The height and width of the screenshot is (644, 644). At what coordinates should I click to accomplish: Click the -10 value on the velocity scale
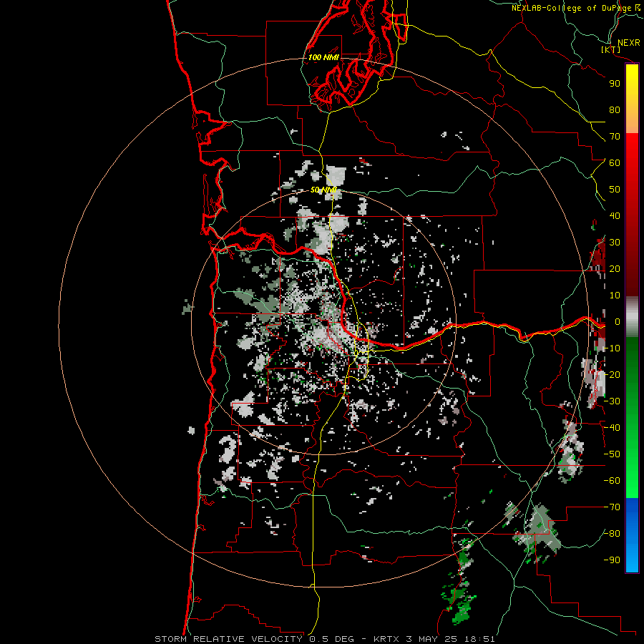[x=612, y=348]
